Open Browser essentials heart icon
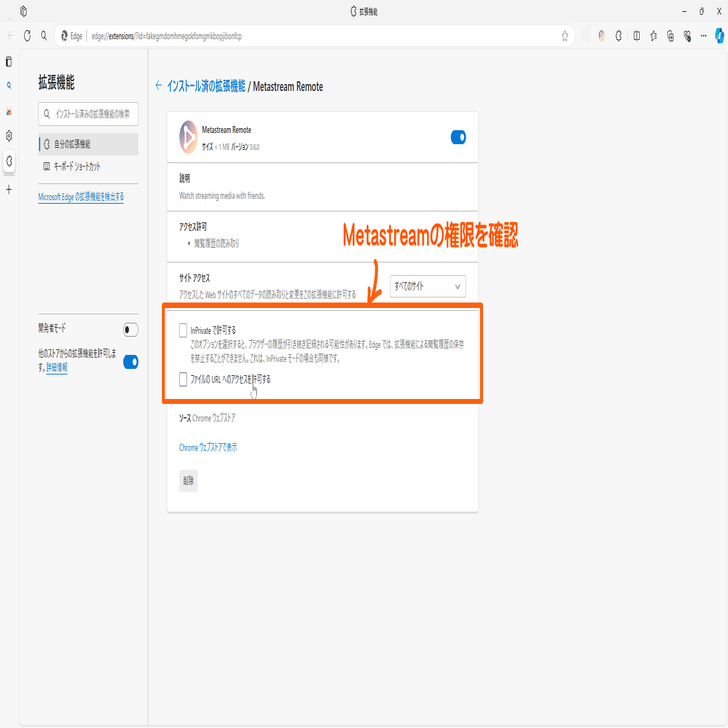The width and height of the screenshot is (728, 728). click(687, 36)
